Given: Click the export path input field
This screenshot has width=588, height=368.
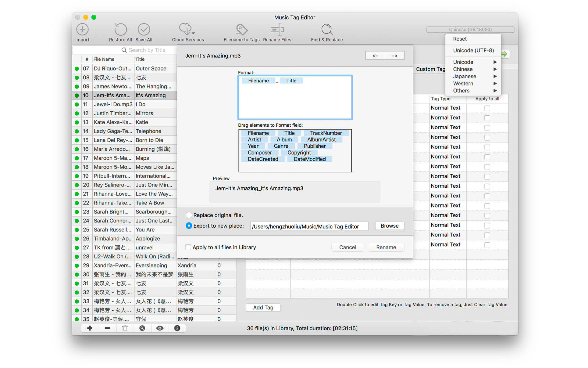Looking at the screenshot, I should click(x=309, y=226).
